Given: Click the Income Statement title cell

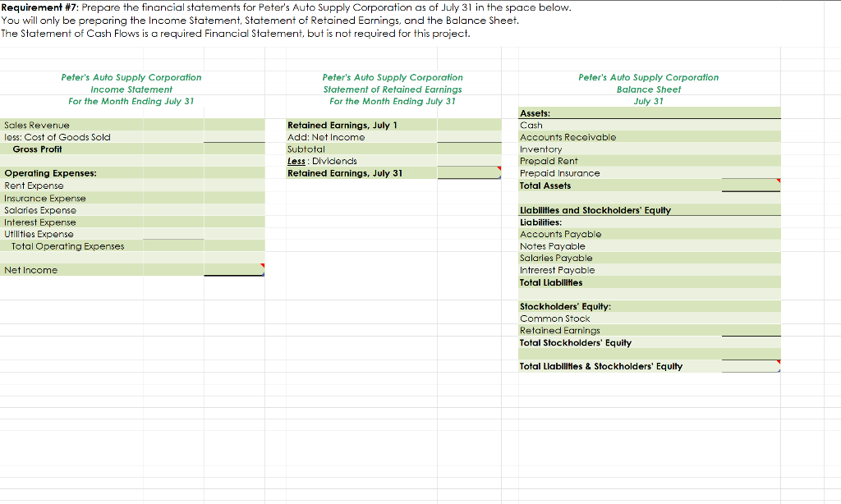Looking at the screenshot, I should 131,89.
